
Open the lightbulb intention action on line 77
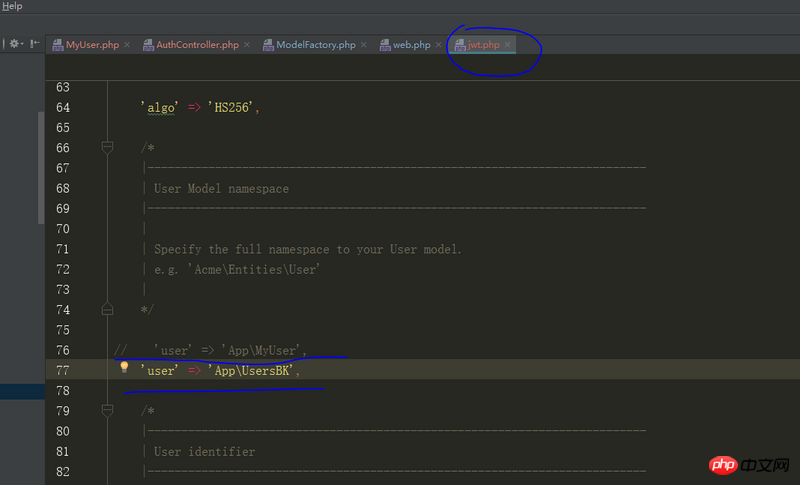pos(124,367)
